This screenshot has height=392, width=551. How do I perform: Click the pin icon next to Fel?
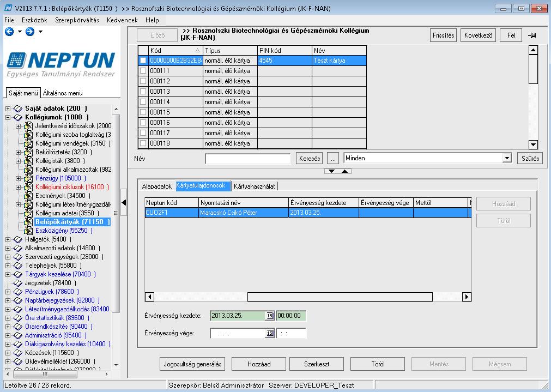coord(532,35)
